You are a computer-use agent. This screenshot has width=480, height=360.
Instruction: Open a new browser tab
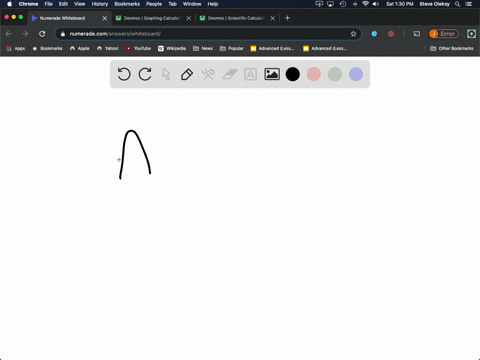287,18
